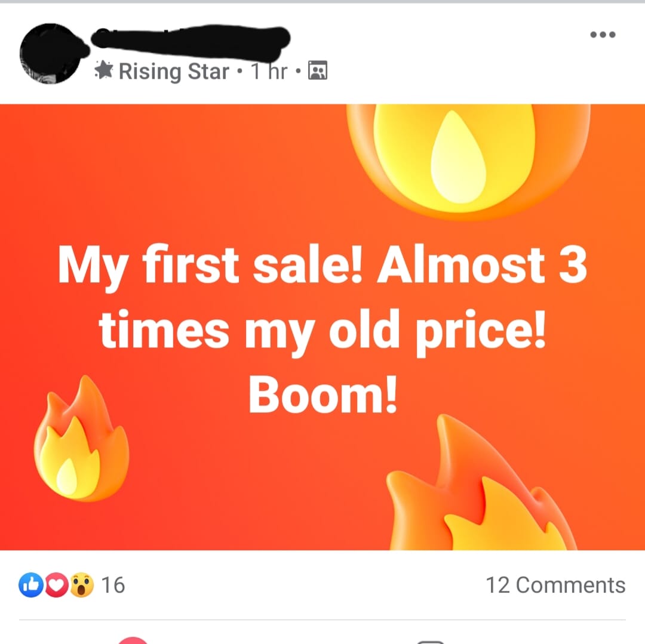
Task: Click the yellow Wow face reaction icon
Action: pos(81,585)
